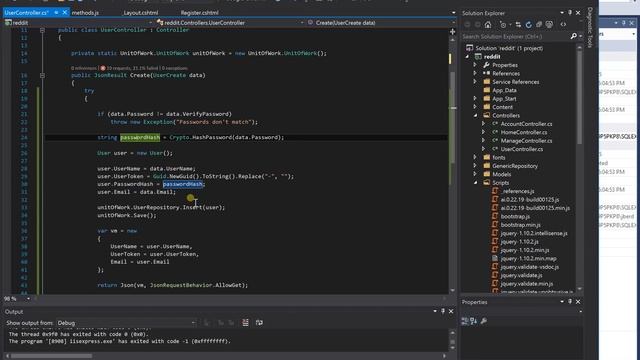This screenshot has width=640, height=360.
Task: Click Property Pages wrench icon
Action: tap(484, 321)
